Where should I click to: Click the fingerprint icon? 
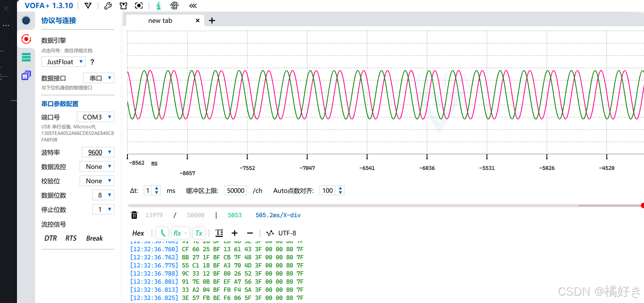pos(175,5)
